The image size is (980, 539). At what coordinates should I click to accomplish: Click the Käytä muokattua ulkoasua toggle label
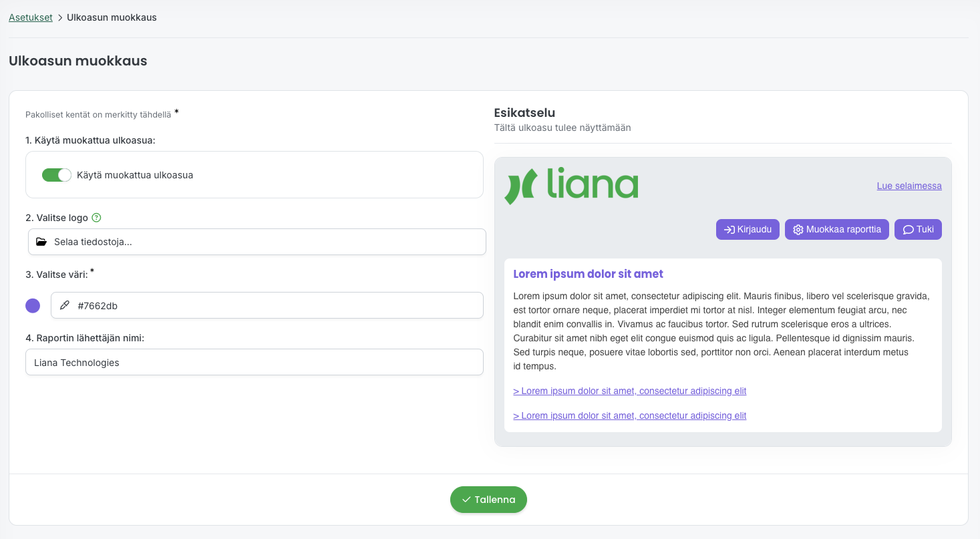click(135, 175)
